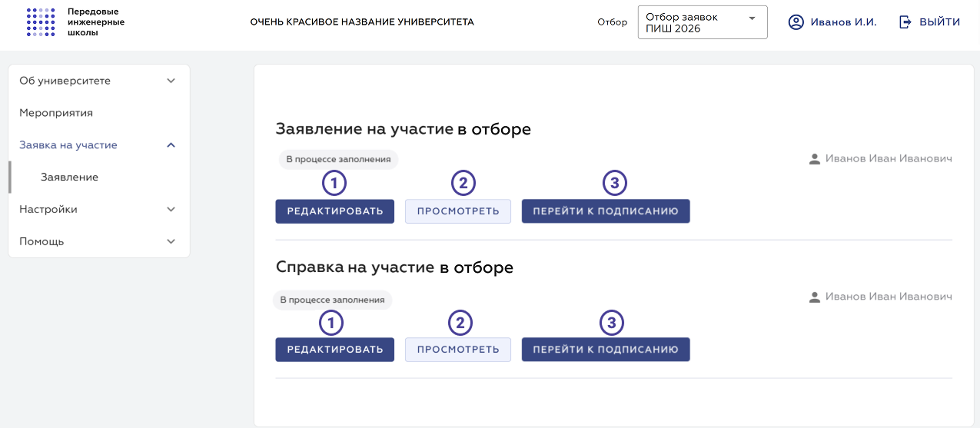Click heading Справка на участие в отборе
Viewport: 980px width, 428px height.
pos(394,267)
